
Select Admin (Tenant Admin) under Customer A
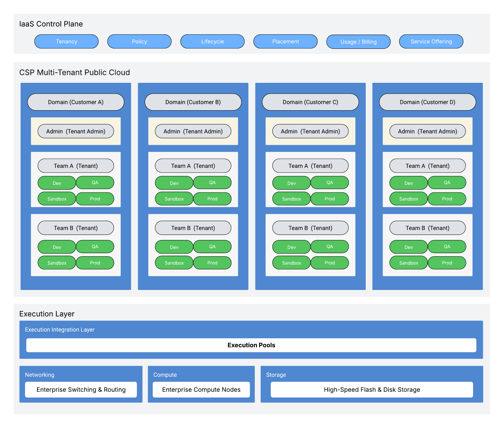point(76,131)
